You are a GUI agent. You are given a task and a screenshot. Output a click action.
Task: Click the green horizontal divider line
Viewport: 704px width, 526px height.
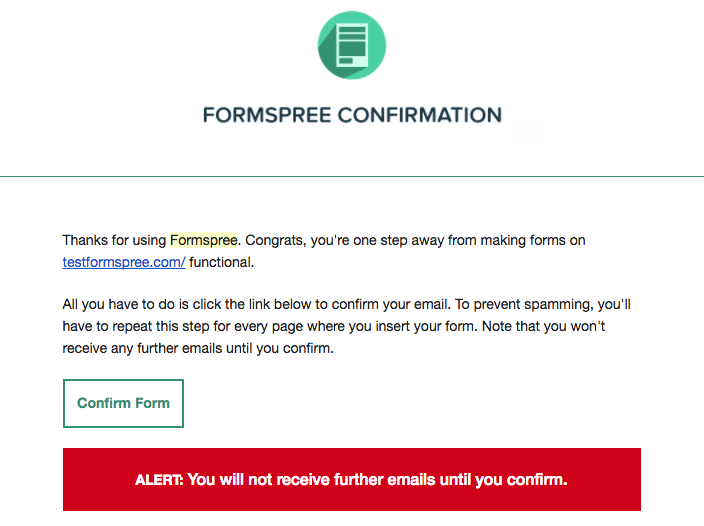pyautogui.click(x=352, y=176)
